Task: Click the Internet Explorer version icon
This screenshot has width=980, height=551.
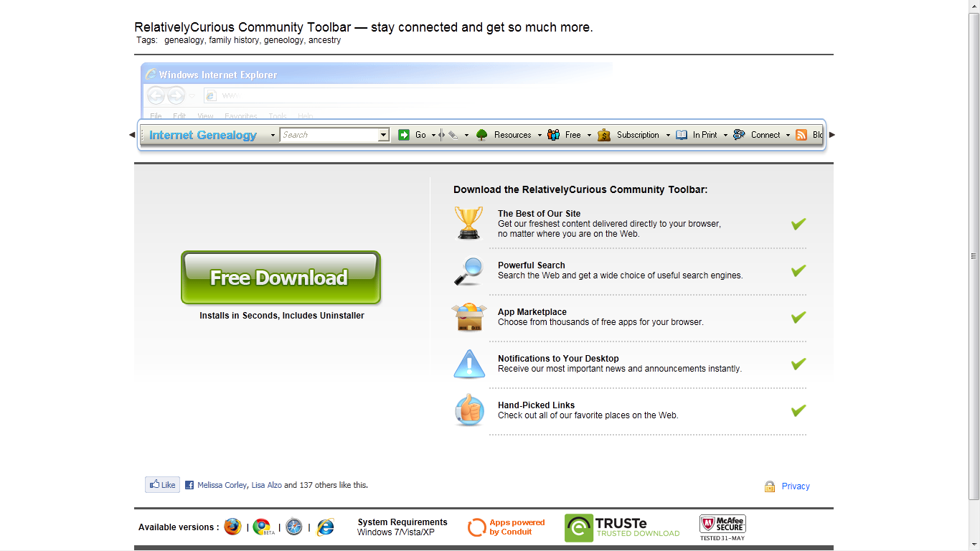Action: coord(326,527)
